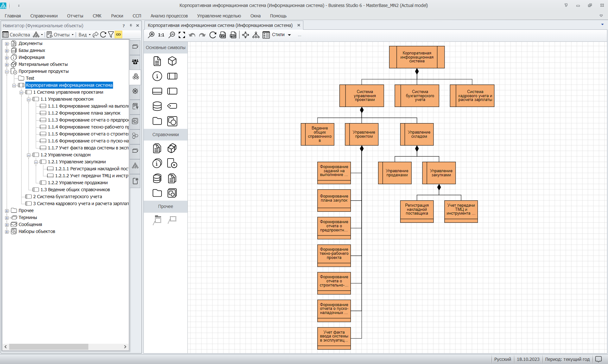Open the Стили dropdown
The image size is (608, 364).
click(281, 35)
